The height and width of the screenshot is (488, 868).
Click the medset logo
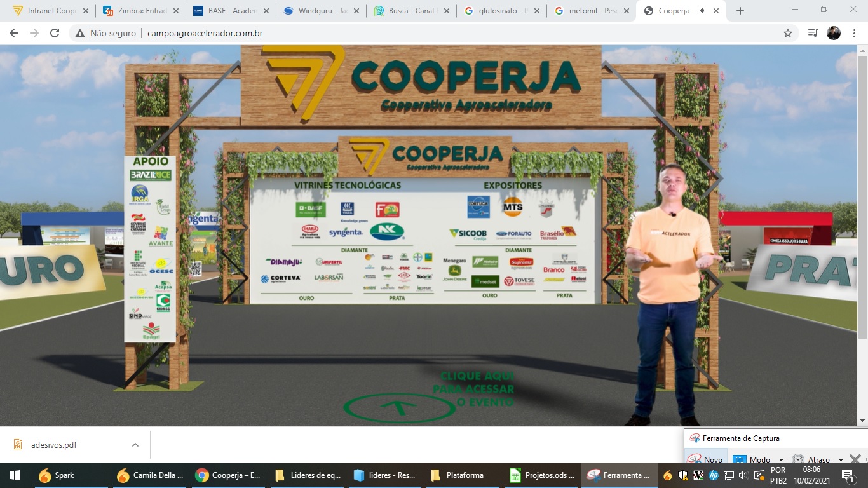485,281
